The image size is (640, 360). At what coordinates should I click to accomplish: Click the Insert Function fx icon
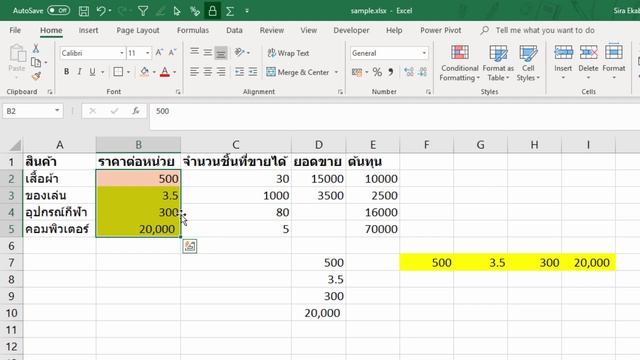pos(136,111)
